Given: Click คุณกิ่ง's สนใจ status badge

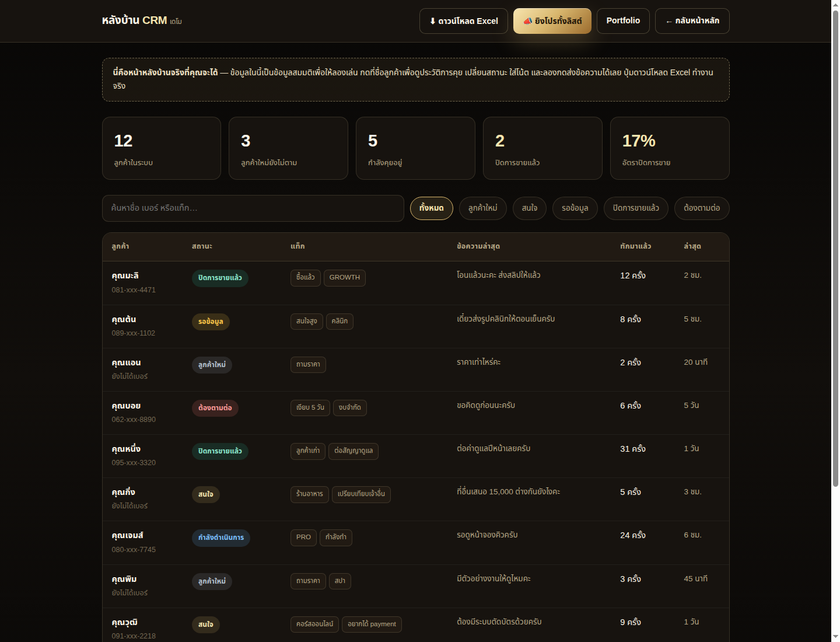Looking at the screenshot, I should (x=206, y=494).
